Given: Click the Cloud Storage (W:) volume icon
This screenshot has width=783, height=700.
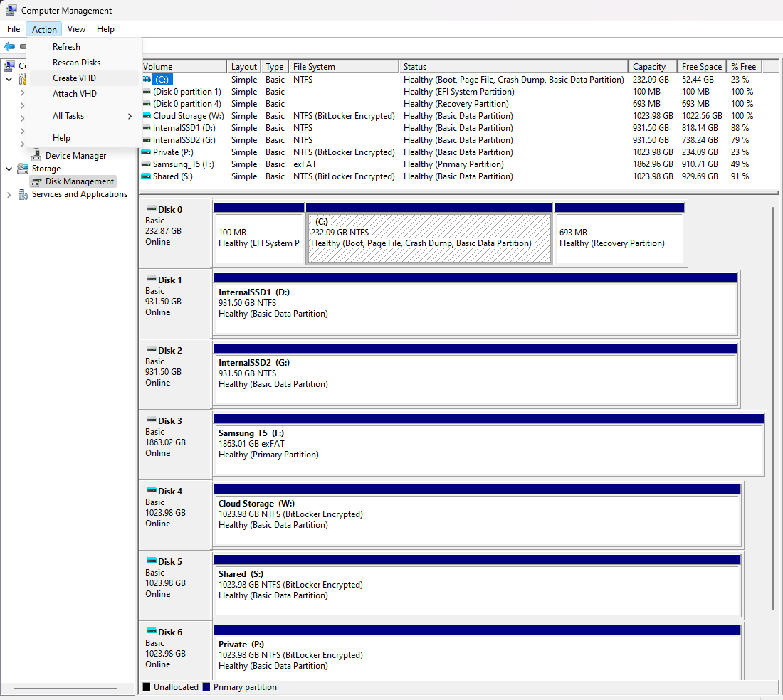Looking at the screenshot, I should (147, 116).
